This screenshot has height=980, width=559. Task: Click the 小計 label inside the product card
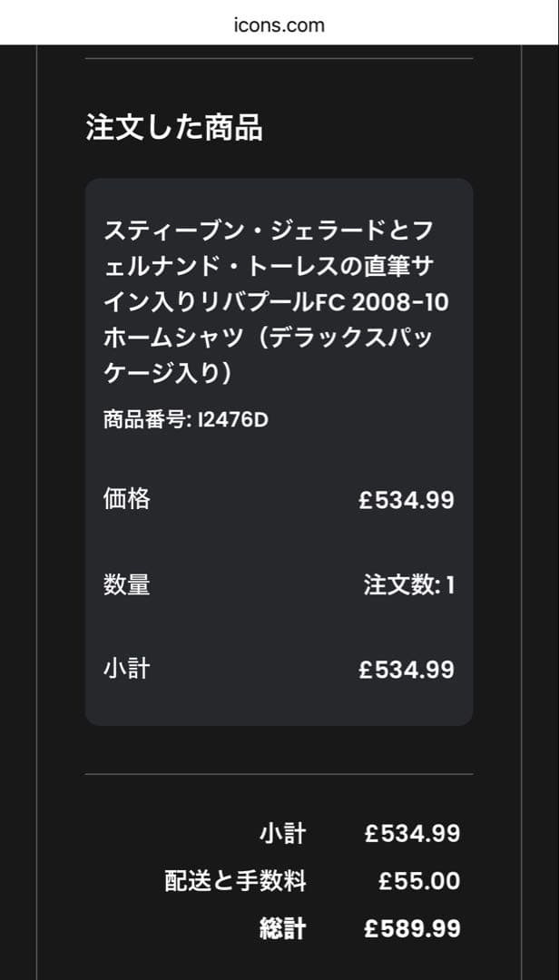point(126,670)
